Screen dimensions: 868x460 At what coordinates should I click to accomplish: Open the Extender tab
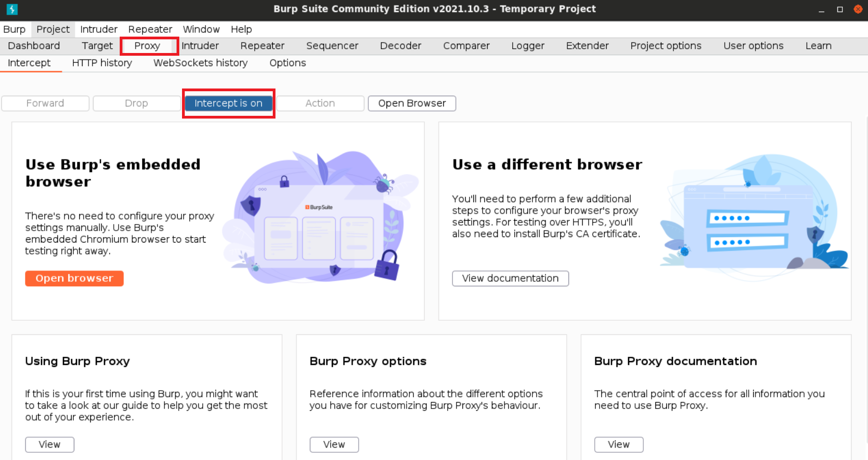[x=588, y=46]
